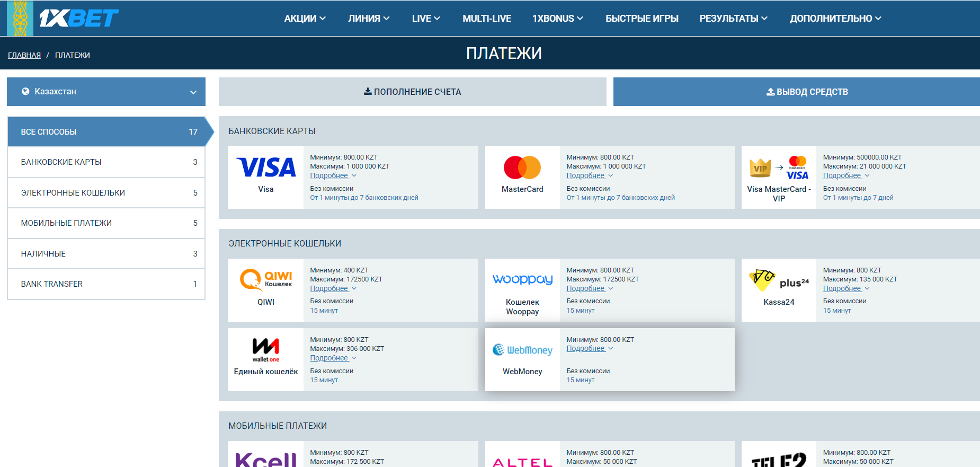Viewport: 980px width, 467px height.
Task: Click the Visa MasterCard VIP crown logo
Action: [779, 169]
